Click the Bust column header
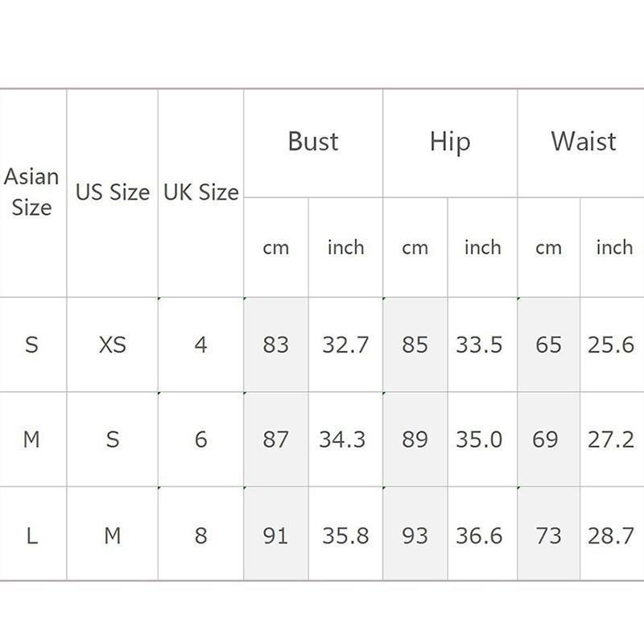The image size is (644, 644). click(313, 142)
